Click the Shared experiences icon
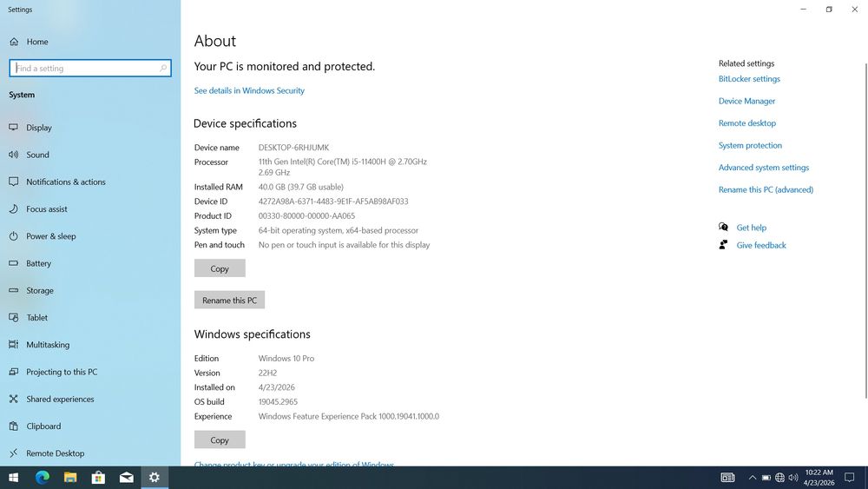Viewport: 868px width, 489px height. pyautogui.click(x=14, y=399)
